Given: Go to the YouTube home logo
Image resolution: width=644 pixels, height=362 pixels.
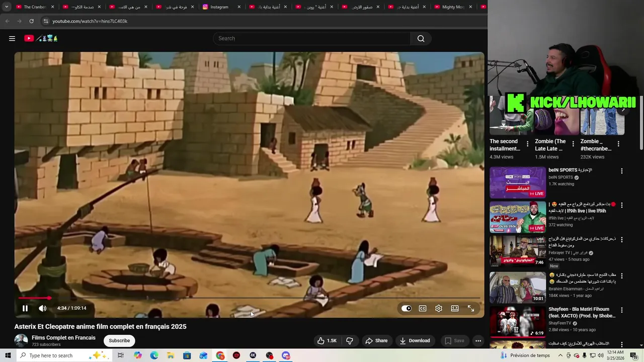Looking at the screenshot, I should pyautogui.click(x=41, y=38).
